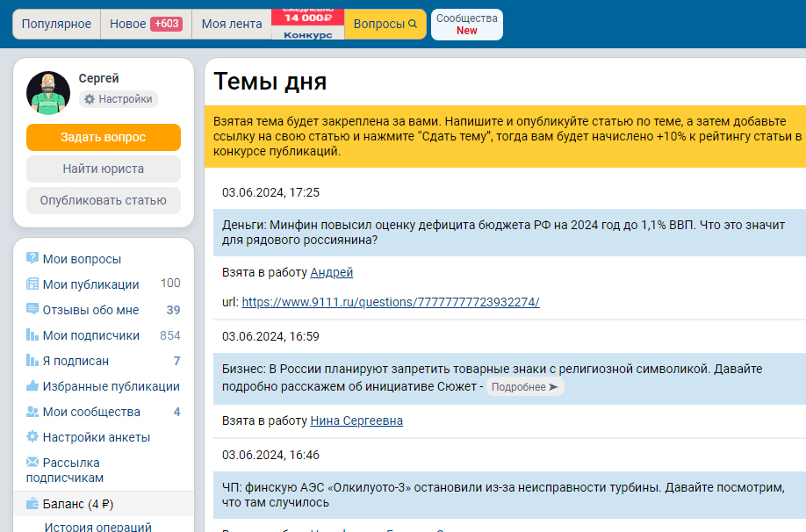Expand the Подробнее arrow in Бизнес topic
The image size is (806, 532).
tap(525, 387)
